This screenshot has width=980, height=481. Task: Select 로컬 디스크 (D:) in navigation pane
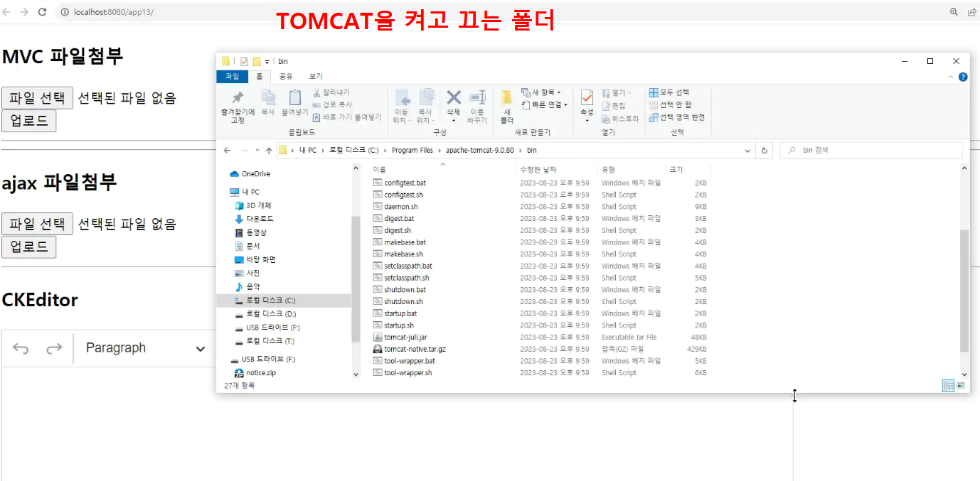pyautogui.click(x=271, y=314)
